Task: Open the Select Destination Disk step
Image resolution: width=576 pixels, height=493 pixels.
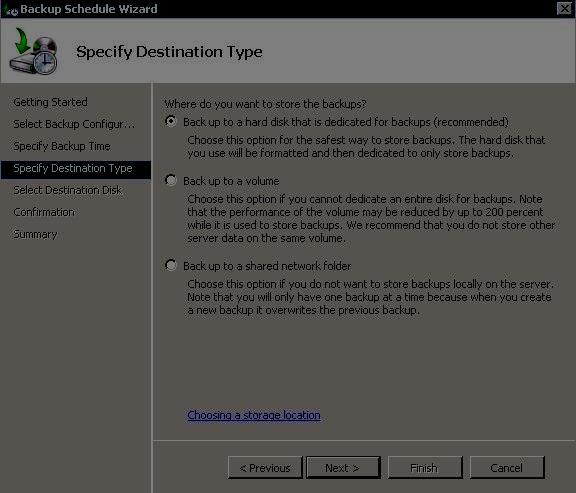Action: click(68, 190)
